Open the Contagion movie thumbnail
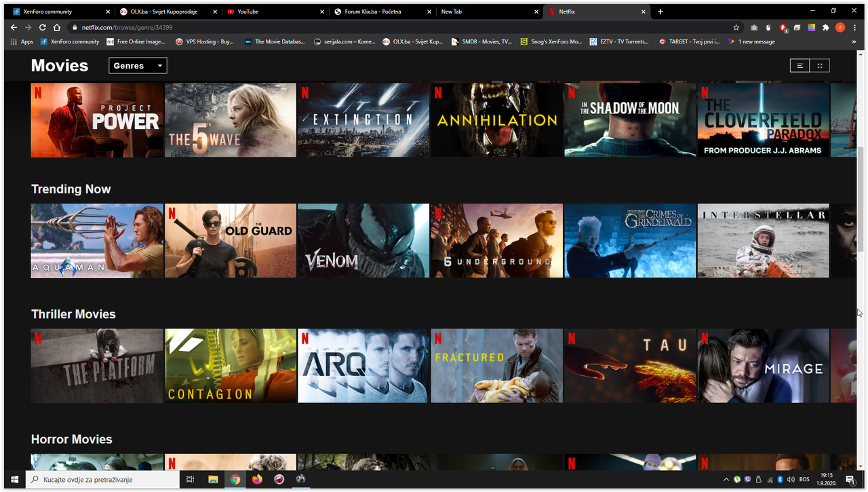The height and width of the screenshot is (492, 868). click(x=231, y=366)
